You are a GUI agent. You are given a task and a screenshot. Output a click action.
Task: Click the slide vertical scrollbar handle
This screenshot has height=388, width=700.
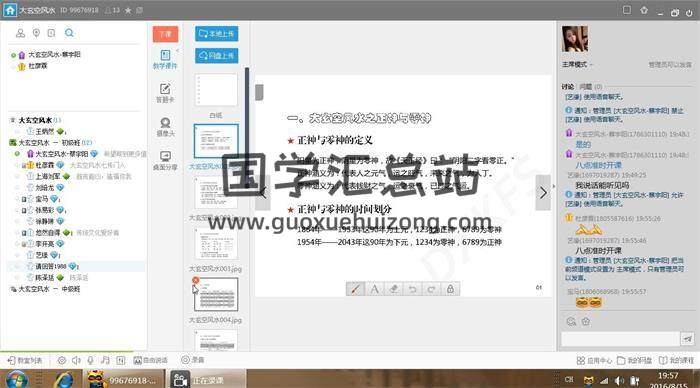click(x=259, y=92)
